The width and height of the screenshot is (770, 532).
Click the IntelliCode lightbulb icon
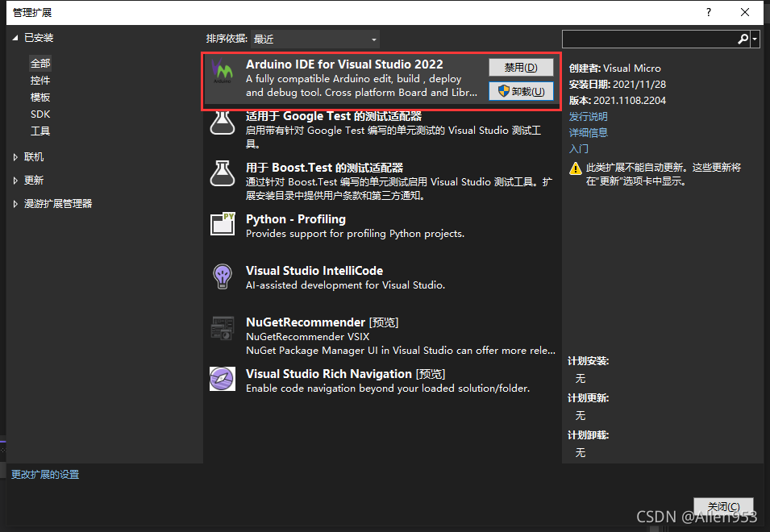pos(223,276)
